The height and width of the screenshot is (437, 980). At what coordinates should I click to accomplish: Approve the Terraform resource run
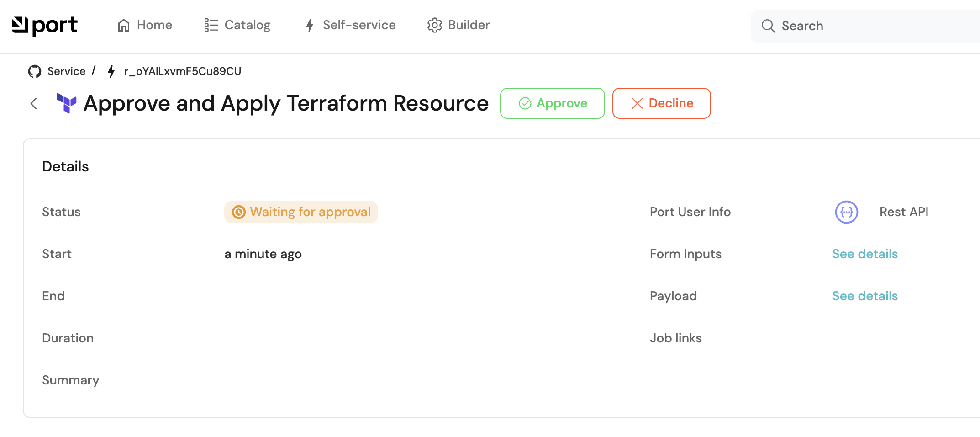click(552, 103)
